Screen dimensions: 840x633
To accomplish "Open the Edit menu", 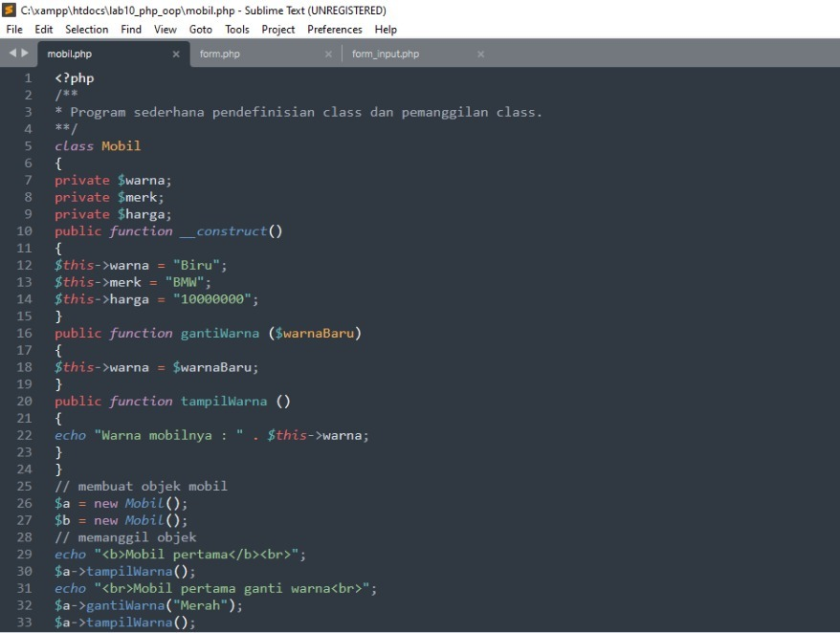I will (43, 30).
